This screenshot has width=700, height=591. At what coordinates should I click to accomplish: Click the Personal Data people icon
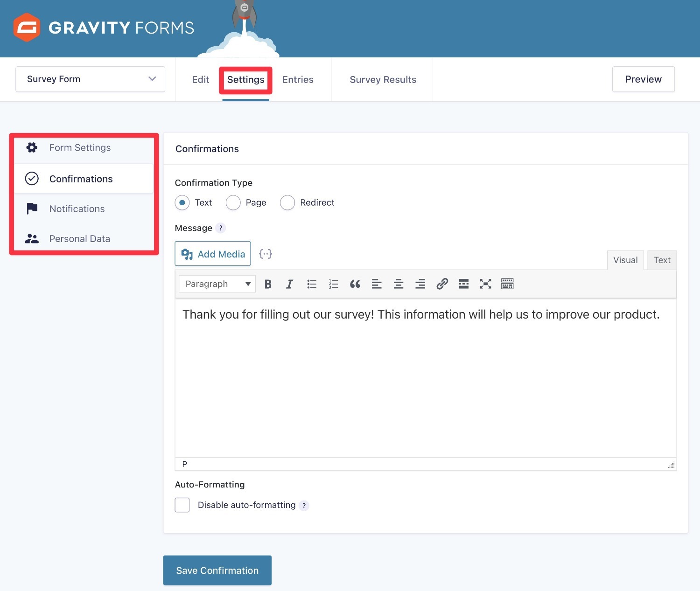(x=32, y=238)
